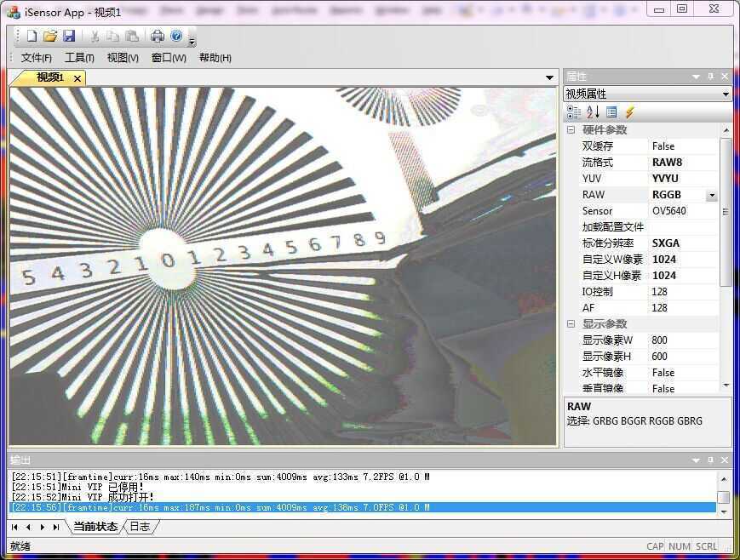Select the 水平镜像 False value
Image resolution: width=740 pixels, height=560 pixels.
pos(684,372)
